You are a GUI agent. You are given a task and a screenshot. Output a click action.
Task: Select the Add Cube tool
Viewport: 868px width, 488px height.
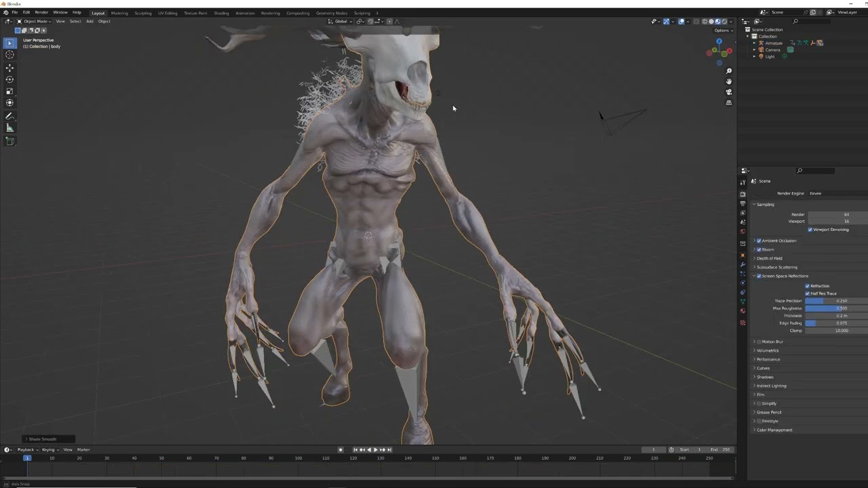coord(9,142)
